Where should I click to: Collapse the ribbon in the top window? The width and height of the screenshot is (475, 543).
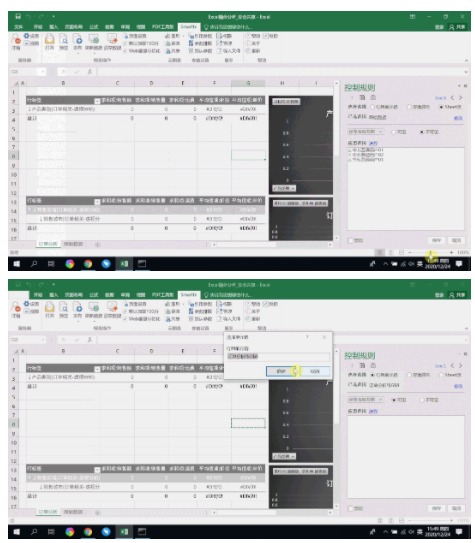[x=466, y=61]
